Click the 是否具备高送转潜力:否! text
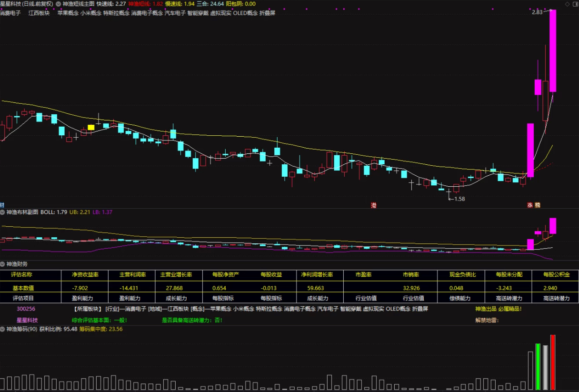This screenshot has height=392, width=579. [x=192, y=320]
